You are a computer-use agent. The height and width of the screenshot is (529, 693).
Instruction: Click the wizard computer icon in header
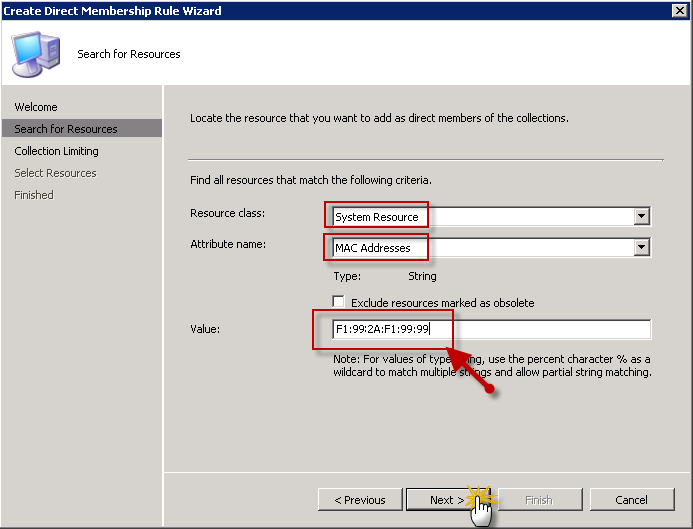(x=36, y=54)
